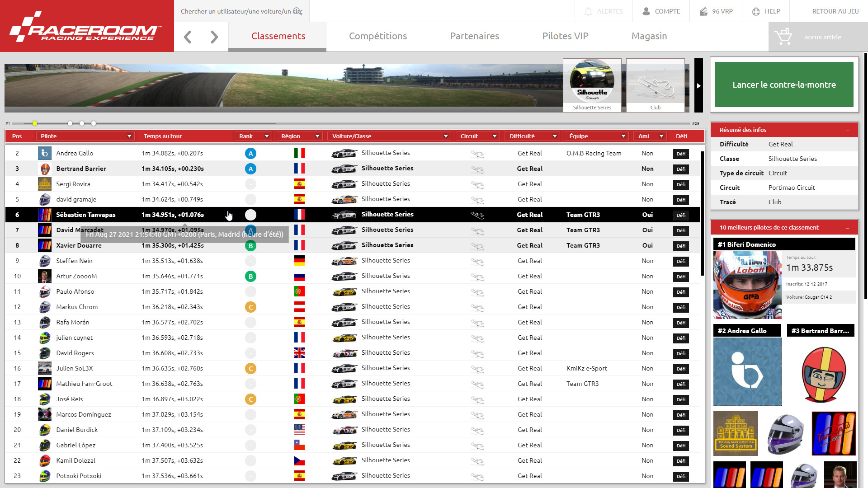Click second white marker on position slider
The image size is (868, 488).
pyautogui.click(x=82, y=123)
